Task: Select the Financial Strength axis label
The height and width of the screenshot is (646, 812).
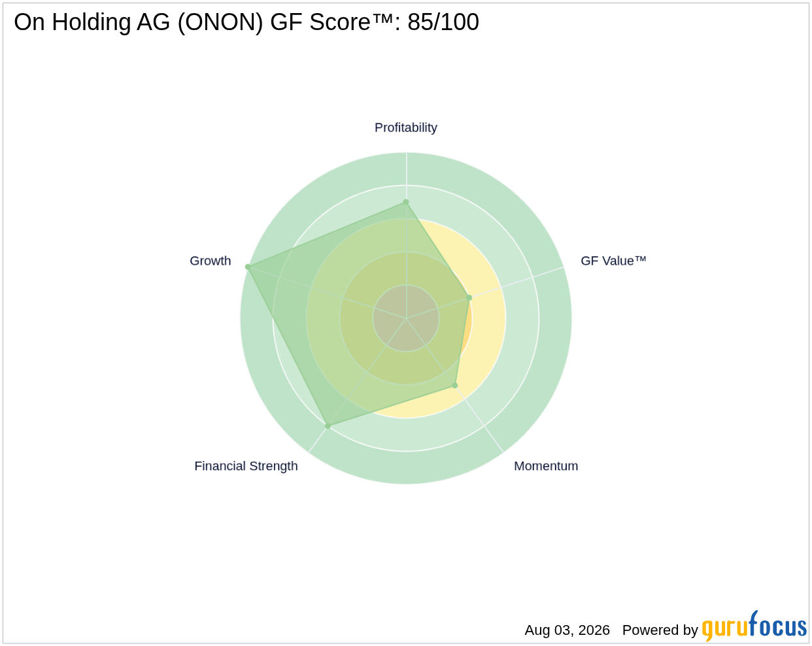Action: (x=246, y=466)
